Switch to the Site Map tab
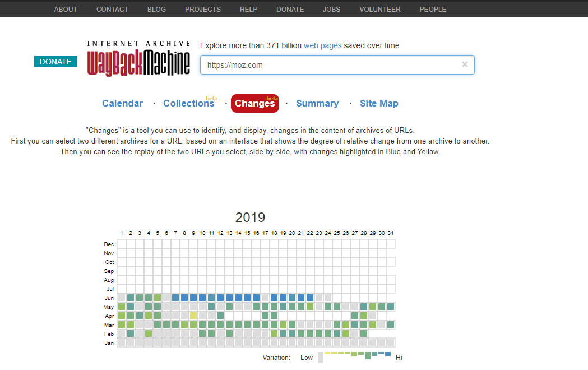 point(379,104)
